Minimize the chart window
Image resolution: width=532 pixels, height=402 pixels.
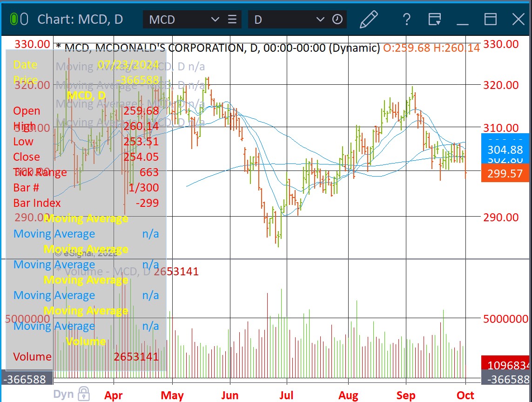462,19
